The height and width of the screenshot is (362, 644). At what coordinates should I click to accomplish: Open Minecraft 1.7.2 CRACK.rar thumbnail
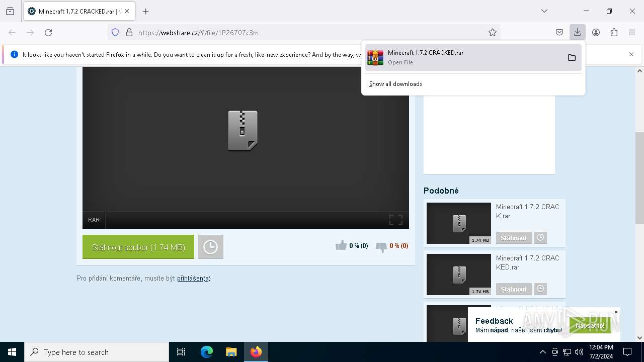(x=459, y=223)
